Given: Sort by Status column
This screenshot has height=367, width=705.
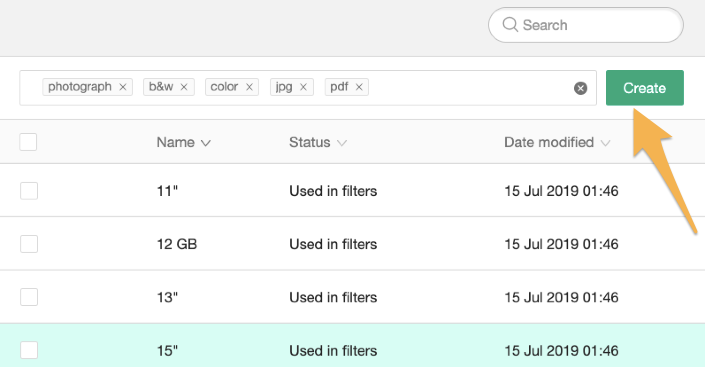Looking at the screenshot, I should [318, 143].
